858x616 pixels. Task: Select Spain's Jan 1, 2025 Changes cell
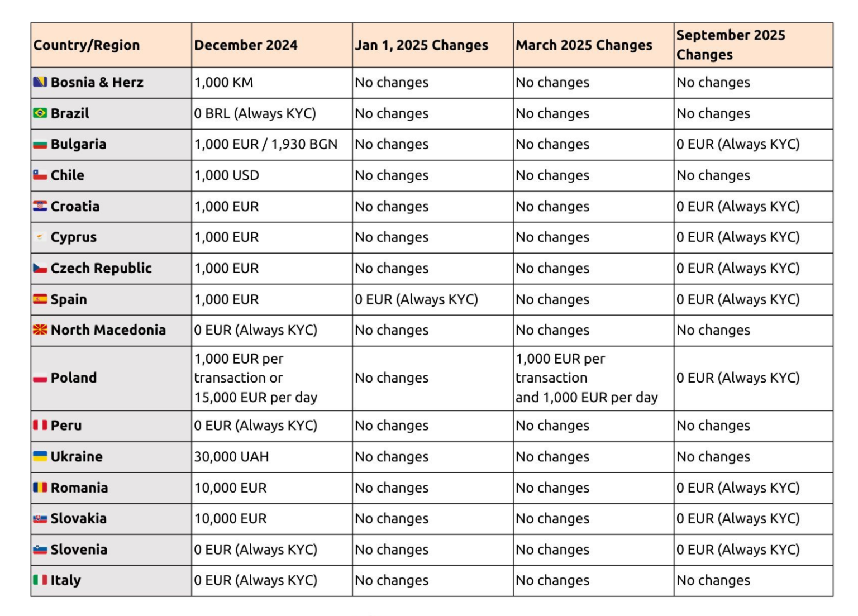click(x=417, y=299)
